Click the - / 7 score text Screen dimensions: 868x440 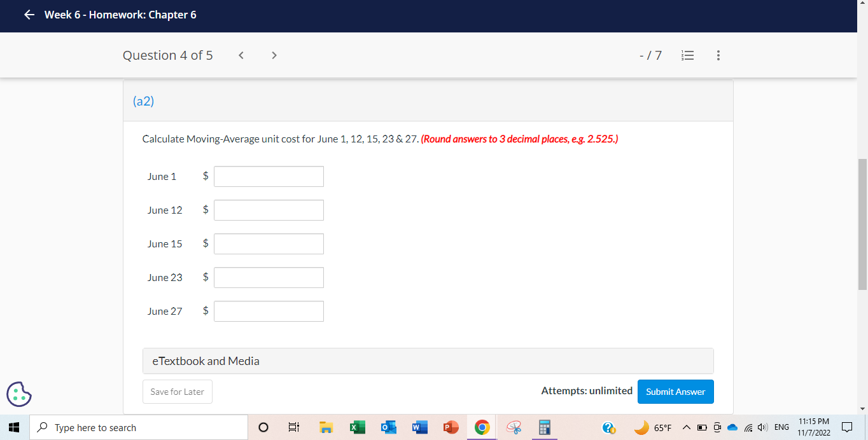tap(651, 55)
